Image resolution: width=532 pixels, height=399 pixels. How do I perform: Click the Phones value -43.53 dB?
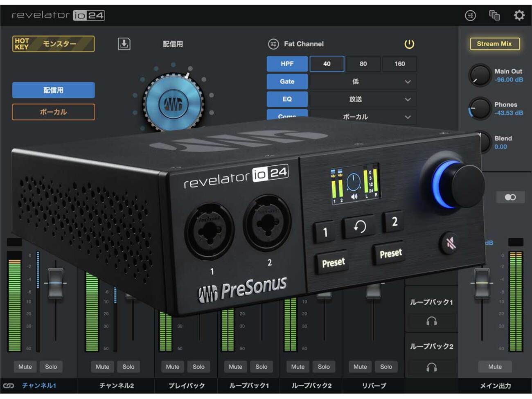[509, 113]
